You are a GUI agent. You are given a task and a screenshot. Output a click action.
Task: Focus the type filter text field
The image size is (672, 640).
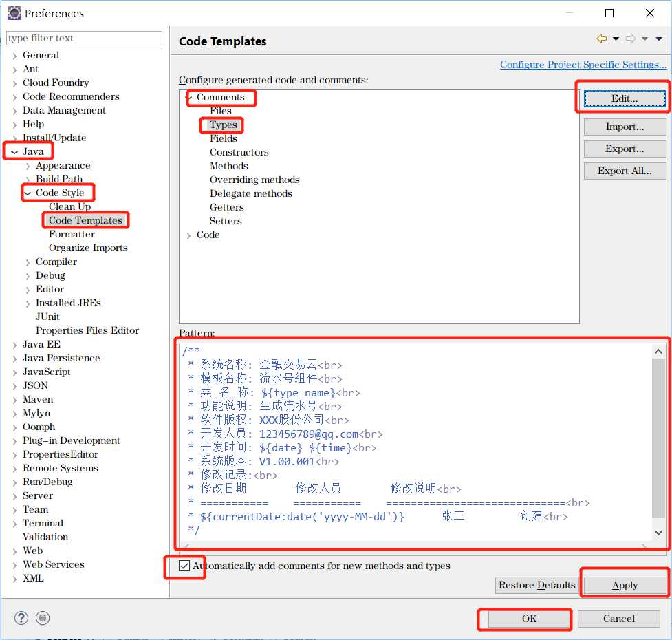tap(85, 38)
